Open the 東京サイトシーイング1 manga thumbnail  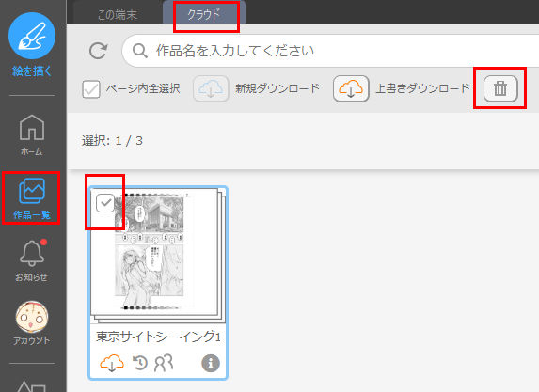157,256
